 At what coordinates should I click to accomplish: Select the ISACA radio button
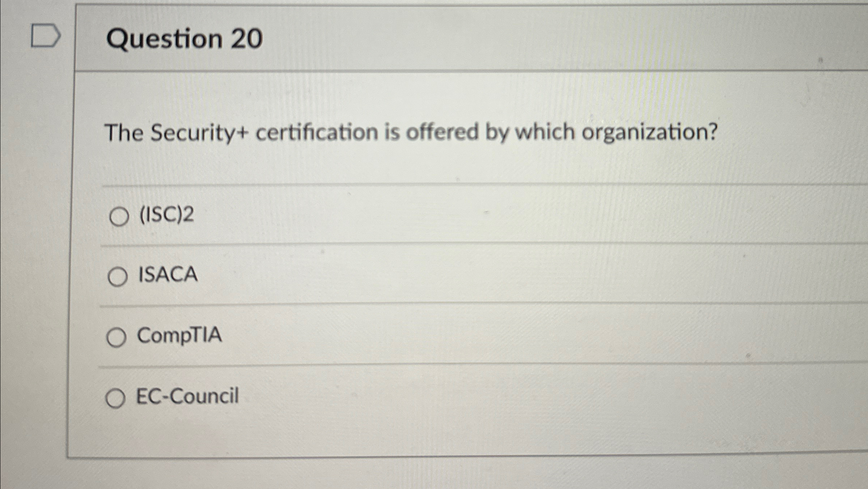click(118, 277)
